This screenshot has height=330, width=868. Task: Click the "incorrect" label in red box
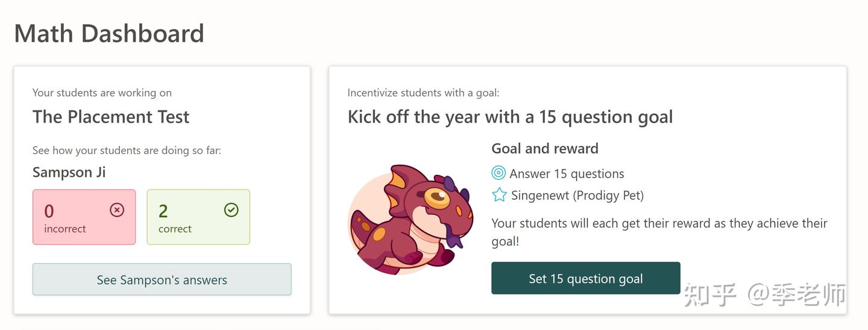tap(65, 229)
